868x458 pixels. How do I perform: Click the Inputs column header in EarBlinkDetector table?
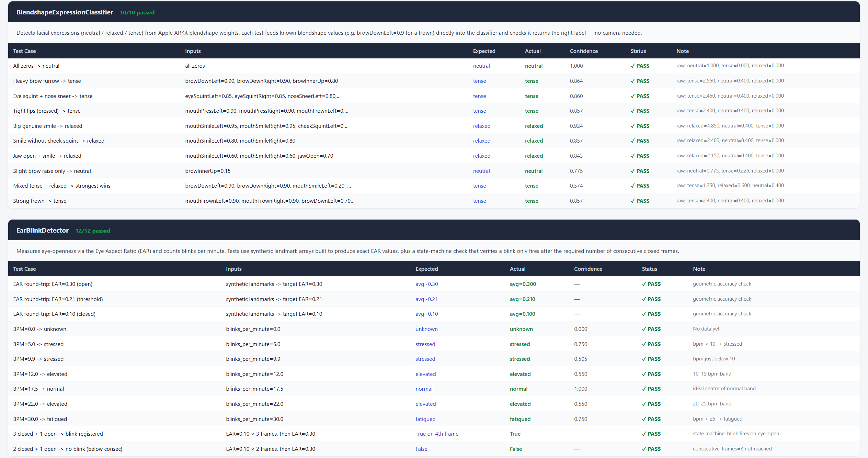pyautogui.click(x=233, y=269)
